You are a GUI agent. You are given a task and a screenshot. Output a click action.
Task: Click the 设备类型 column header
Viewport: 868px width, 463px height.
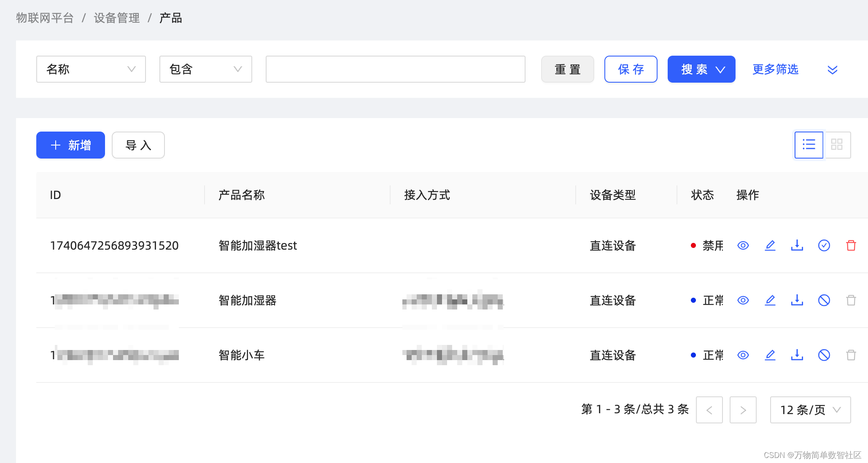coord(613,195)
